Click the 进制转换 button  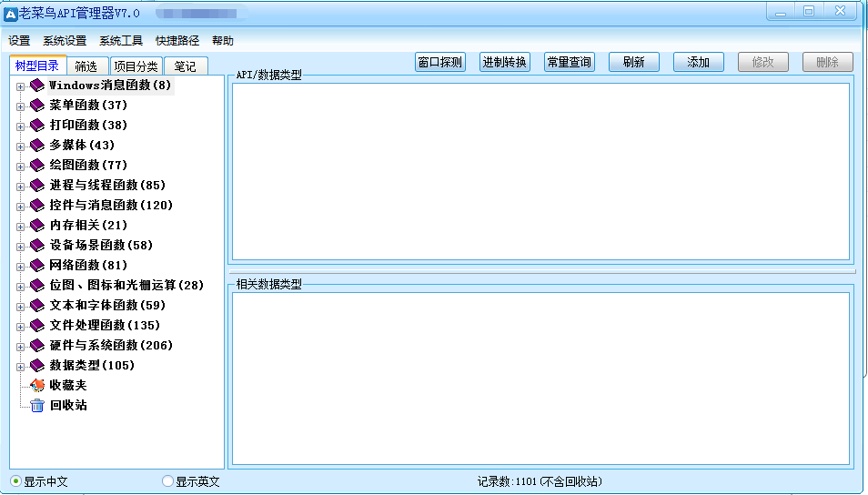point(505,62)
